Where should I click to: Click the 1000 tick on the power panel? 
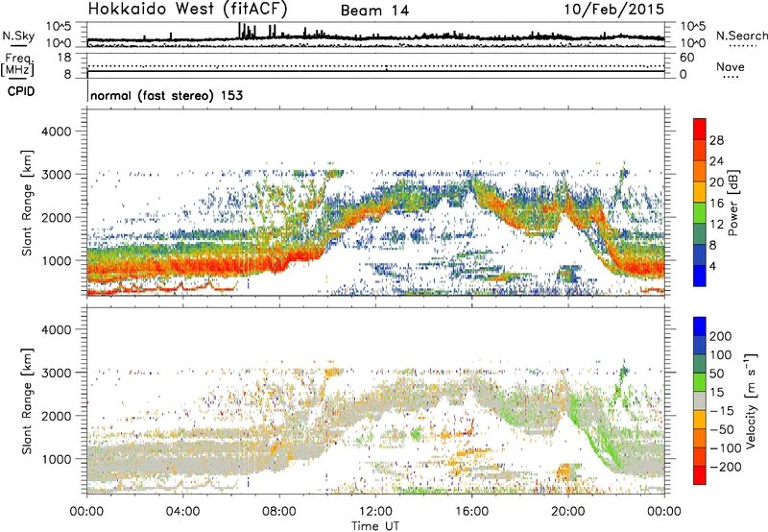pos(57,260)
